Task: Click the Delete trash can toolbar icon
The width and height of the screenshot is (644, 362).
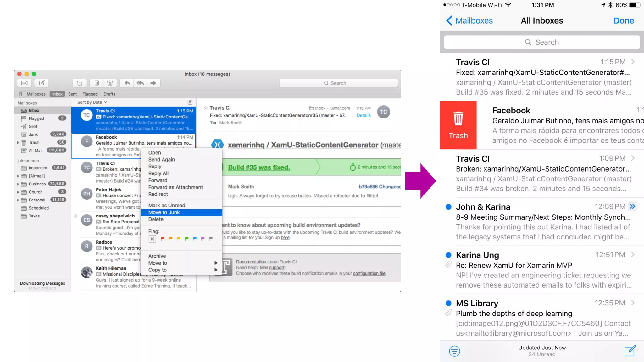Action: tap(97, 83)
